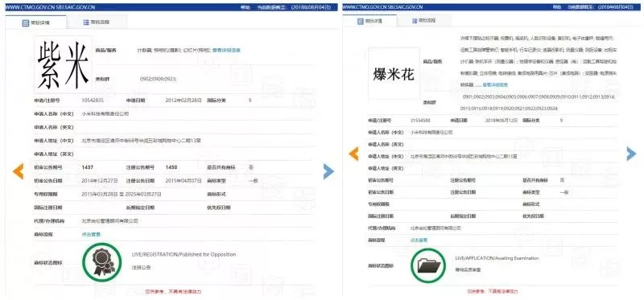644x300 pixels.
Task: Click 点击查看 process link on 爆米花 page
Action: point(419,240)
